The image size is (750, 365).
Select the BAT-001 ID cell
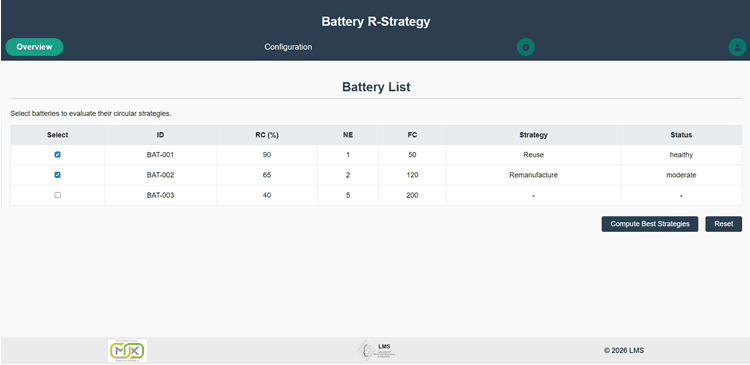[160, 155]
